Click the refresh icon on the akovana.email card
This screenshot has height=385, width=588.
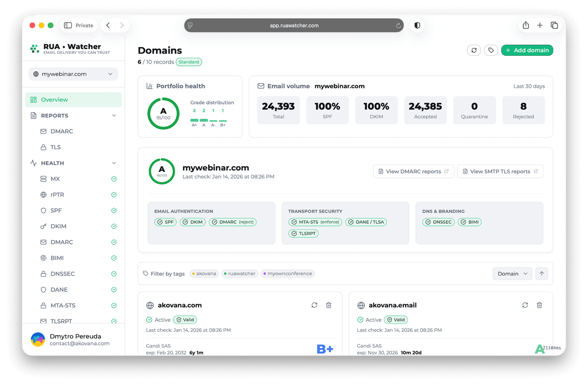(x=525, y=305)
